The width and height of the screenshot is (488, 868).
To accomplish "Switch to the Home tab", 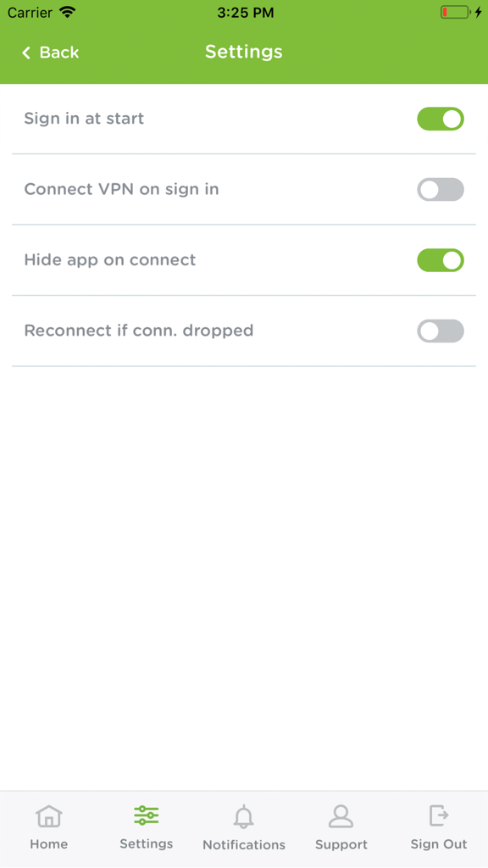I will [x=49, y=828].
